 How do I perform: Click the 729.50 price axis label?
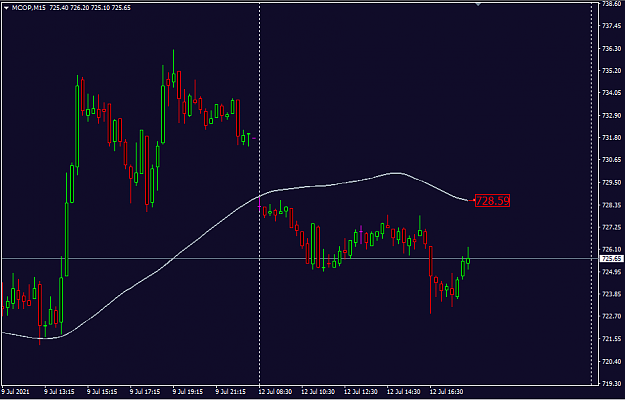pyautogui.click(x=612, y=182)
